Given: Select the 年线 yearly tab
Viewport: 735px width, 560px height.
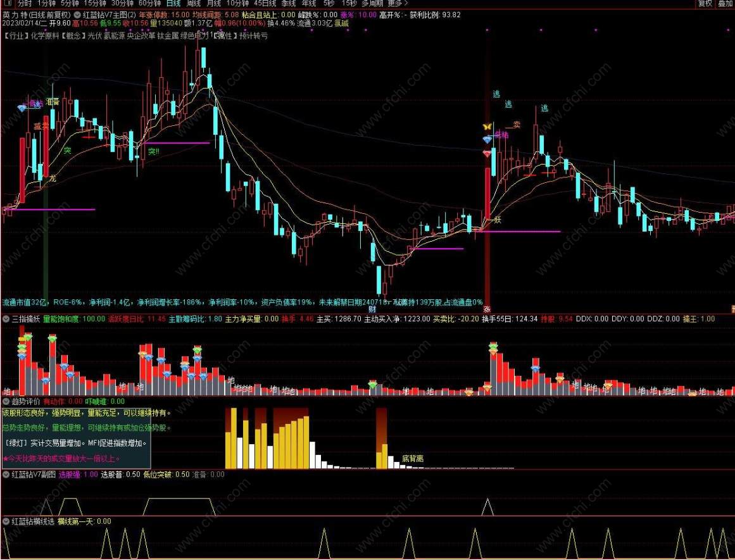Looking at the screenshot, I should [308, 3].
